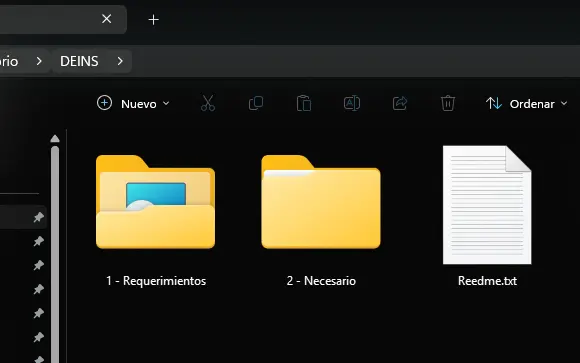This screenshot has width=580, height=363.
Task: Click the Rename icon in toolbar
Action: pos(352,103)
